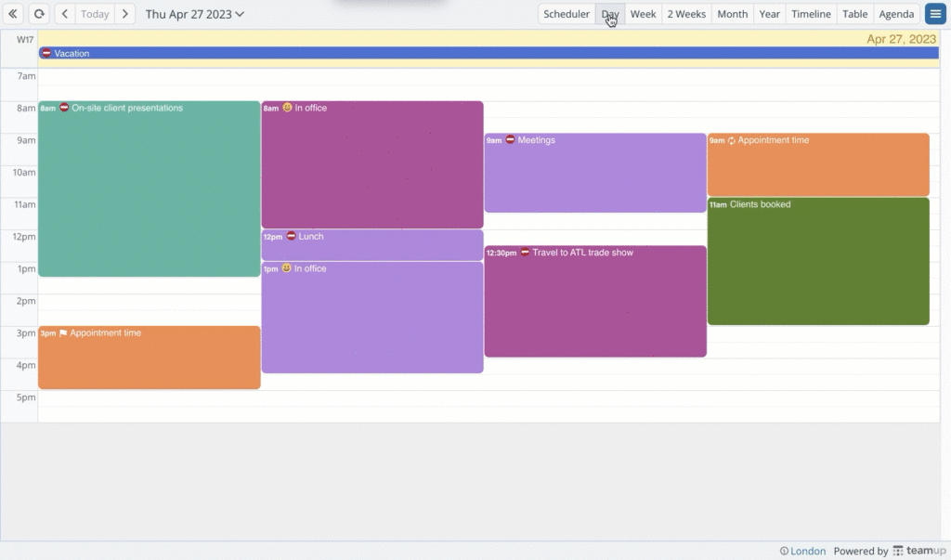Switch to Agenda view
This screenshot has height=560, width=951.
click(896, 14)
